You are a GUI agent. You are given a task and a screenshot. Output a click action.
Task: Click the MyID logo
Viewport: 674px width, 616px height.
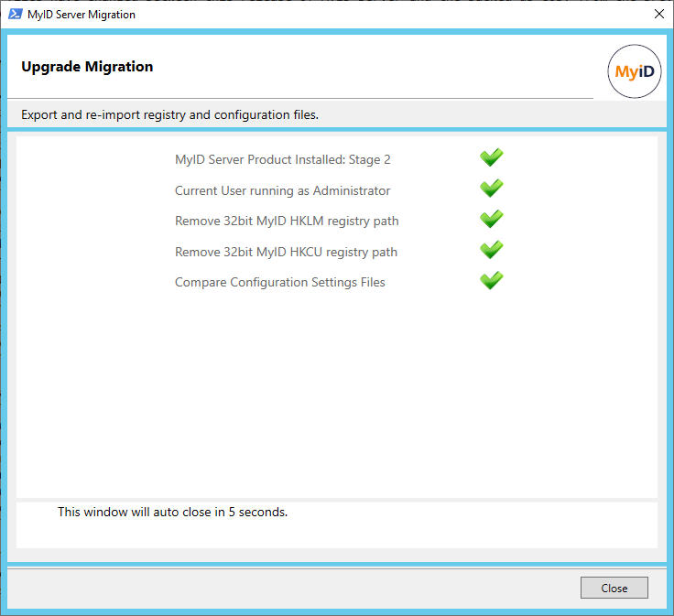tap(634, 71)
